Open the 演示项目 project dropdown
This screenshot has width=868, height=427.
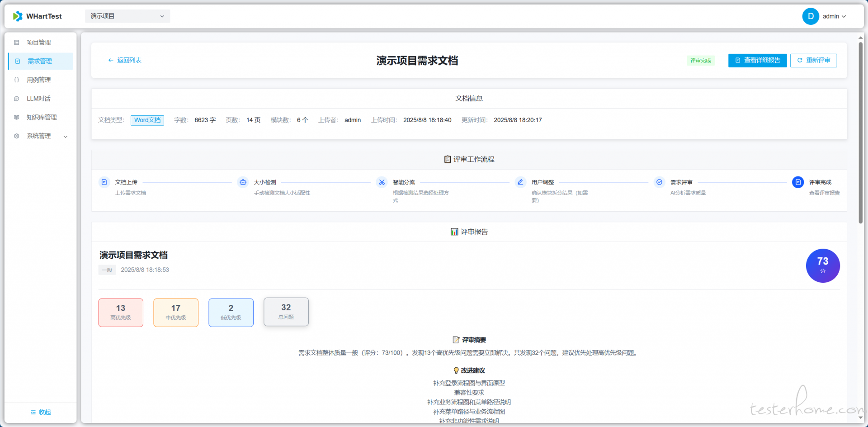(127, 16)
